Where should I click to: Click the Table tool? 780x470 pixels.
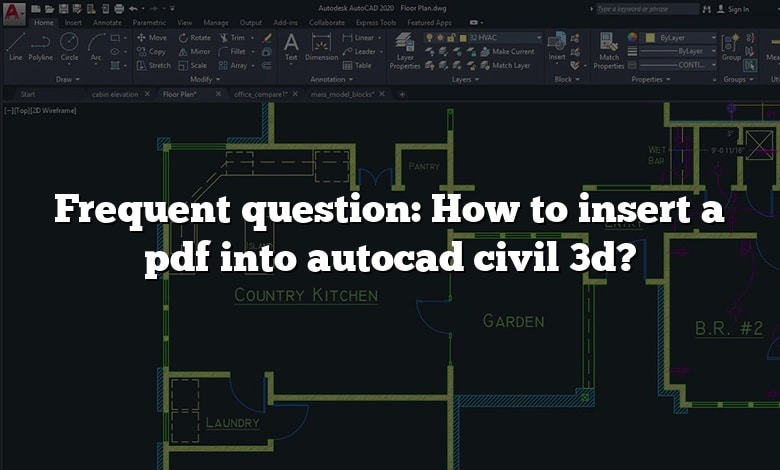357,65
